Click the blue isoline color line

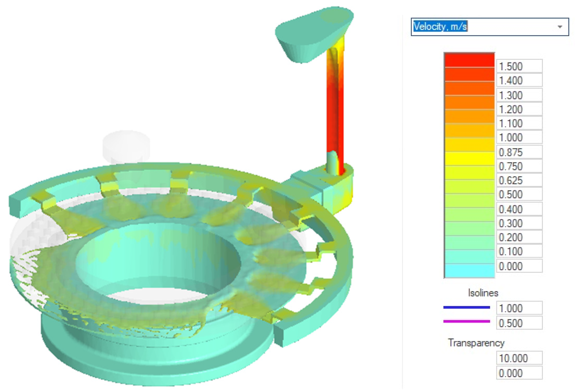click(x=466, y=307)
